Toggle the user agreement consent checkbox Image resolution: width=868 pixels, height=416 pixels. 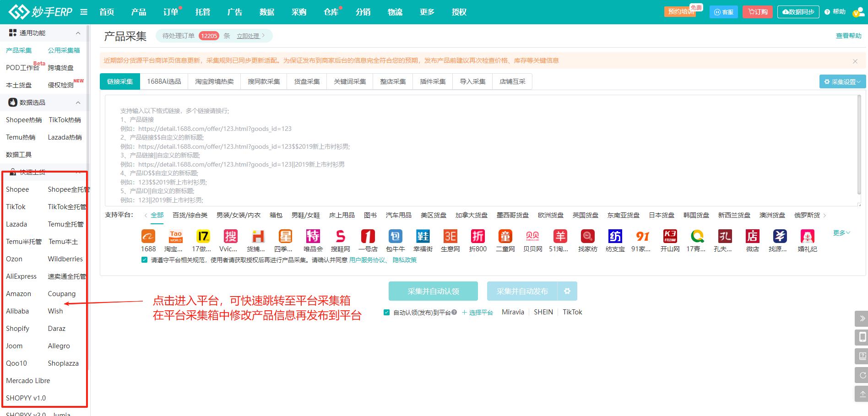pyautogui.click(x=145, y=260)
